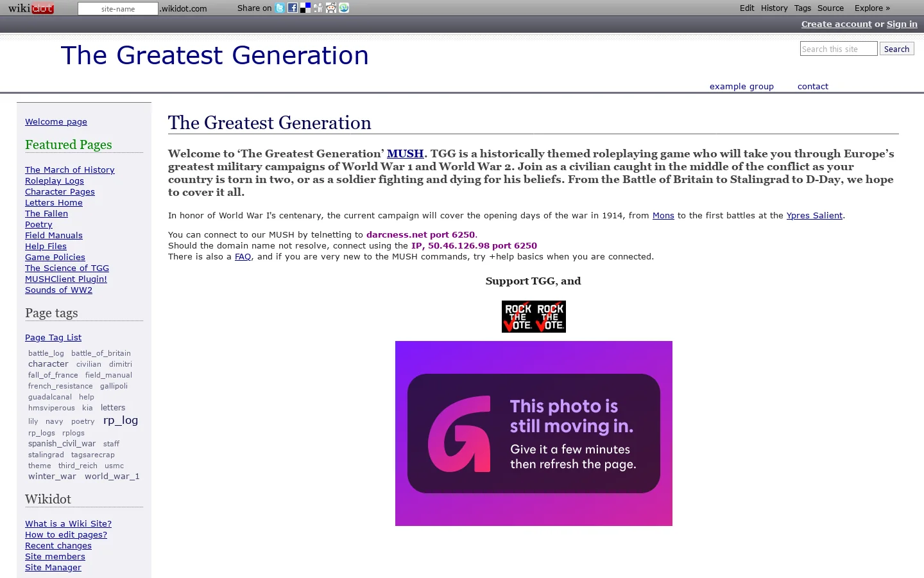Open the Tags menu item
Screen dimensions: 924x578
(x=802, y=8)
